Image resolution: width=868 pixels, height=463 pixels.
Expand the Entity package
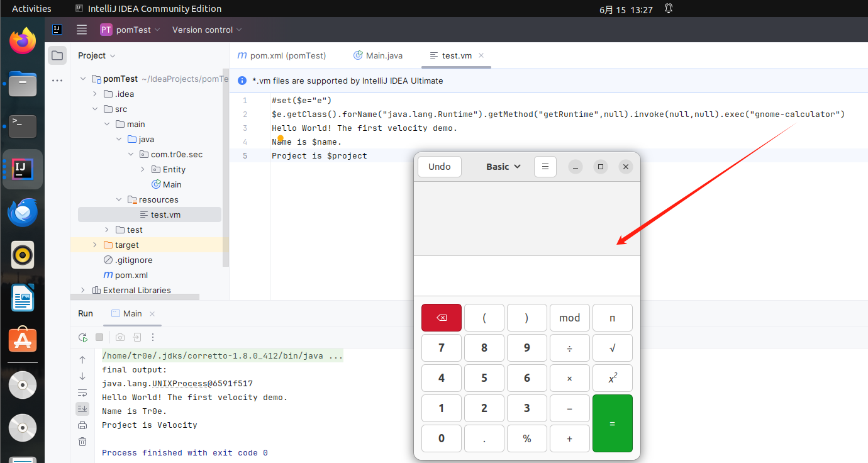pos(143,169)
